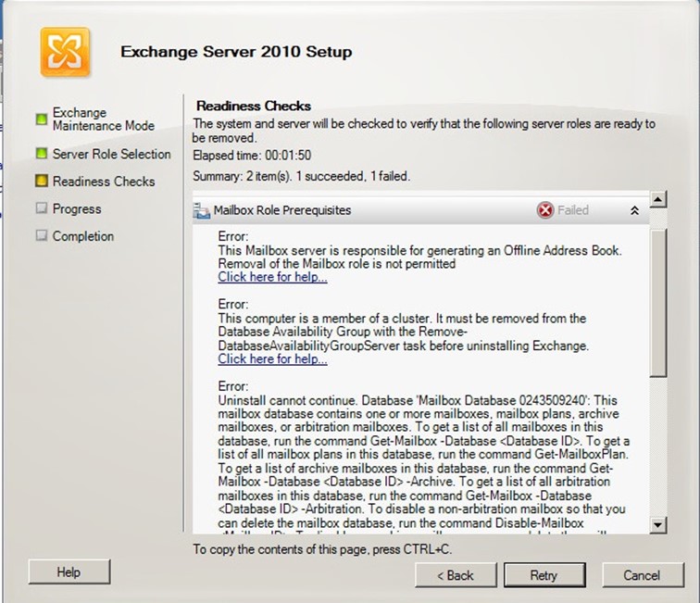The width and height of the screenshot is (700, 603).
Task: Click the red Failed status icon
Action: [x=545, y=210]
